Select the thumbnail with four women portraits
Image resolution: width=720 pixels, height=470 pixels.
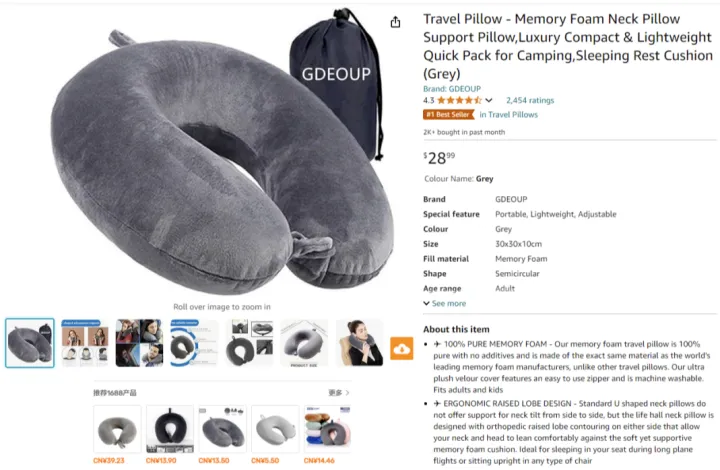[x=85, y=343]
